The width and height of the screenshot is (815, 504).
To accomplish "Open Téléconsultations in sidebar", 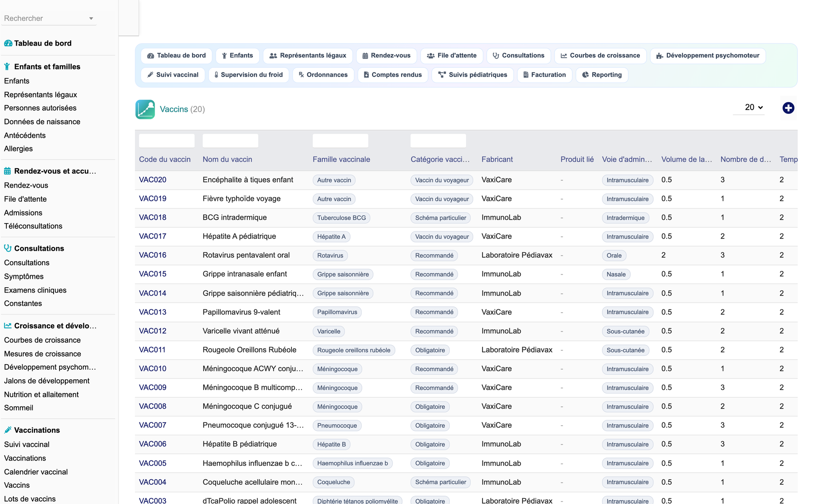I will pos(33,226).
